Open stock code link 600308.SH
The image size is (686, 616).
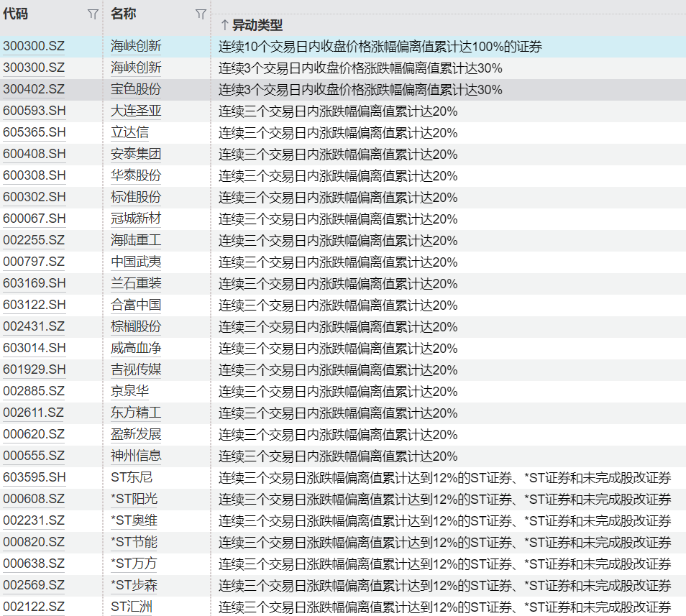pos(34,176)
